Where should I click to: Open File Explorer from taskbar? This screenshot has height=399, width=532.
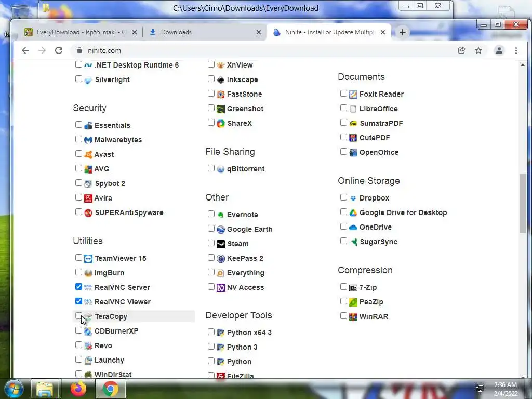pos(45,389)
